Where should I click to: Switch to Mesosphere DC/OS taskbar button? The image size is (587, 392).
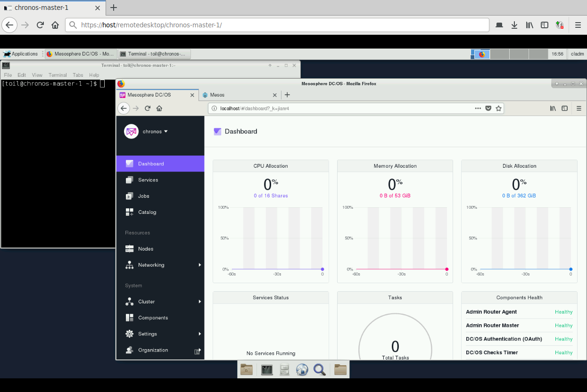[80, 54]
